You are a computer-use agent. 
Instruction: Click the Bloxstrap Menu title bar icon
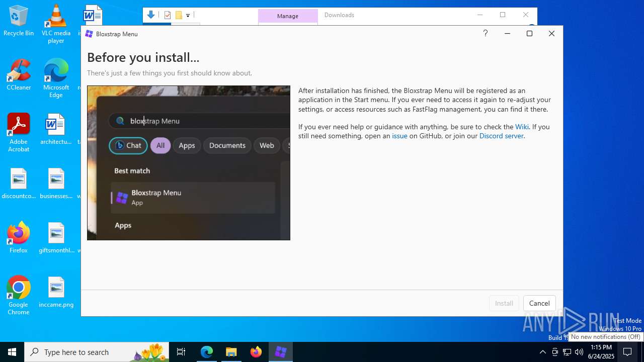point(89,34)
